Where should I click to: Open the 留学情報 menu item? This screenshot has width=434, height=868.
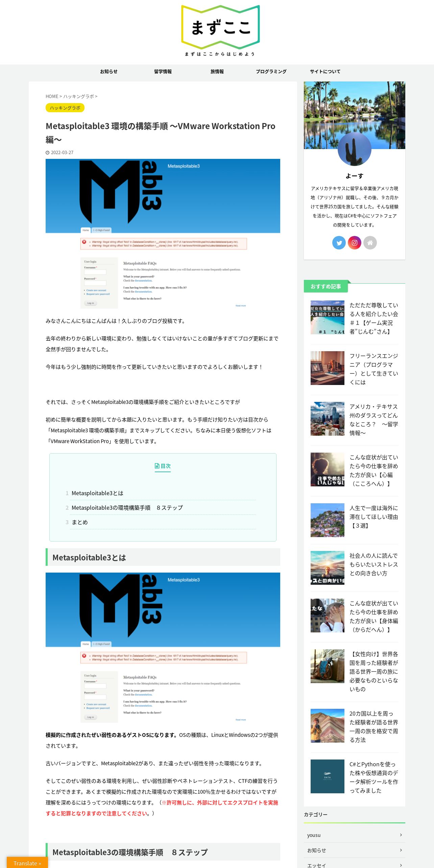click(163, 71)
